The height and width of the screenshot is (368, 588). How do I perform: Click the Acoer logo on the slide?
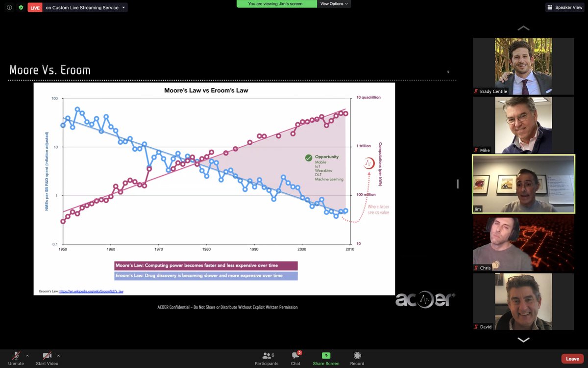tap(425, 300)
